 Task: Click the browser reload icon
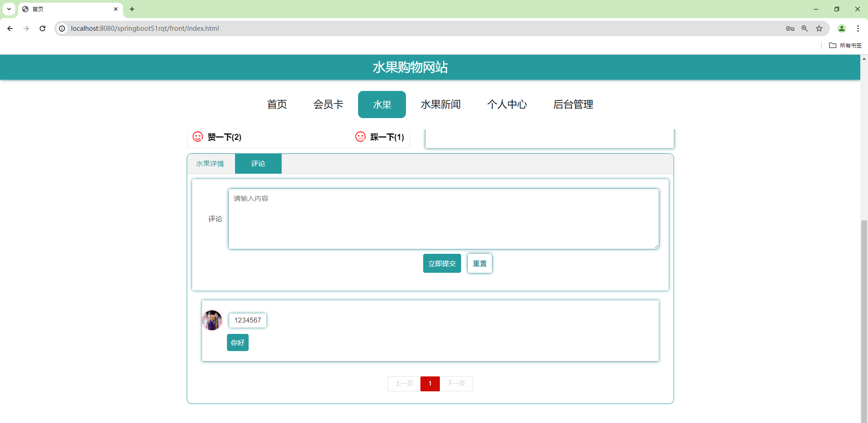tap(42, 28)
